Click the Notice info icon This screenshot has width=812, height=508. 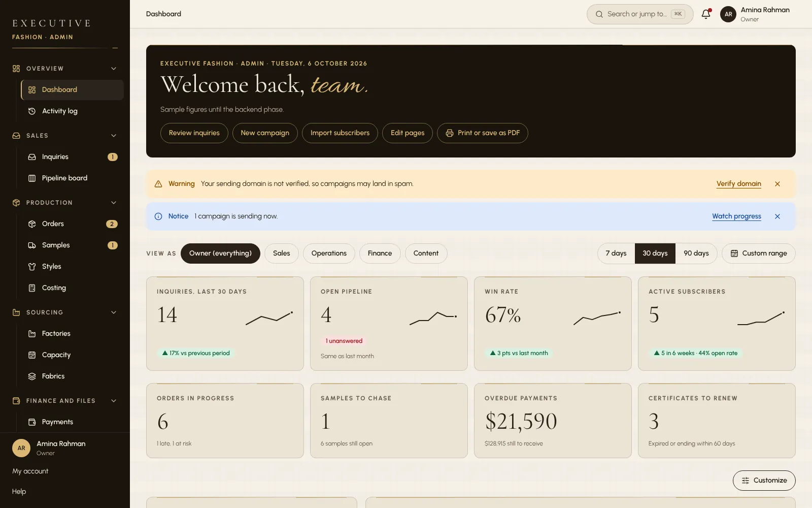coord(158,216)
